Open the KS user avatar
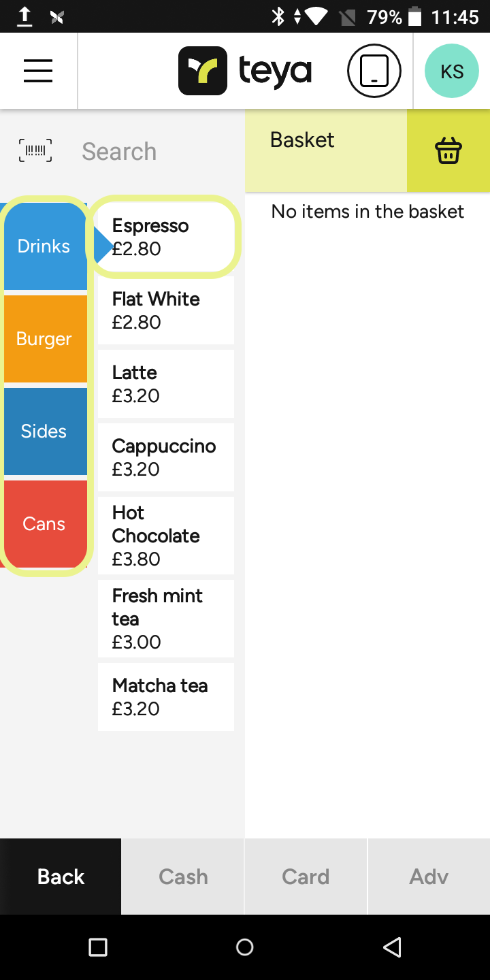This screenshot has height=980, width=490. (x=452, y=71)
